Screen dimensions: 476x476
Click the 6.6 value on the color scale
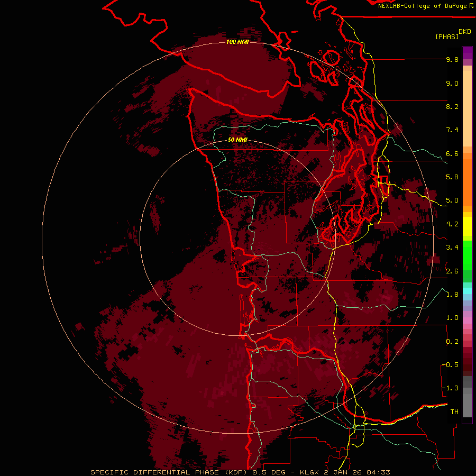click(452, 153)
